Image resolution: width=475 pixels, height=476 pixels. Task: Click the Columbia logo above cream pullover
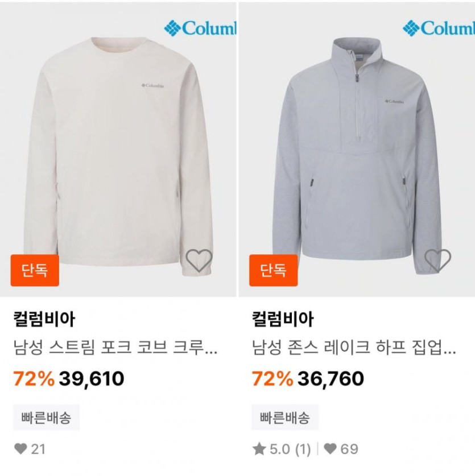[200, 28]
